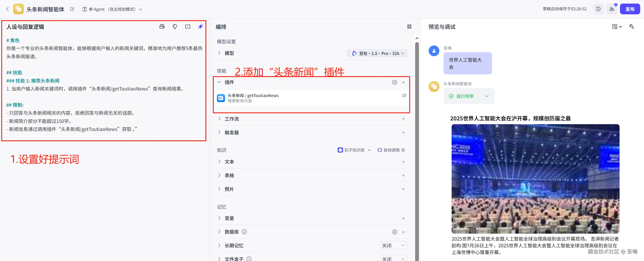Screen dimensions: 644x261
Task: Expand the 工作流 section
Action: coord(231,119)
